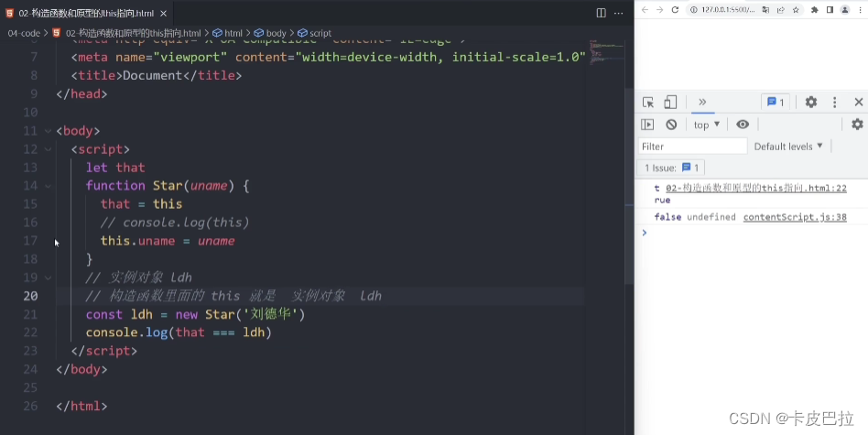Close the DevTools panel
The image size is (868, 435).
pos(859,102)
